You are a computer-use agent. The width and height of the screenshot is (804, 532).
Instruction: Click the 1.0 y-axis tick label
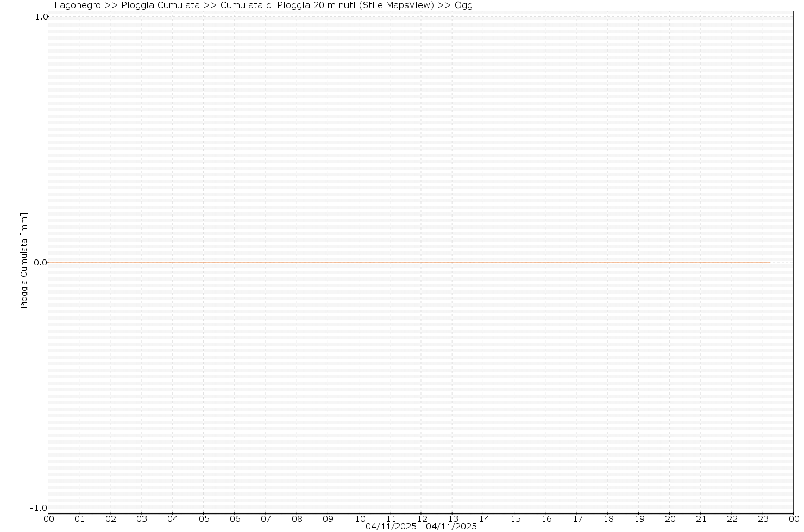tap(41, 17)
